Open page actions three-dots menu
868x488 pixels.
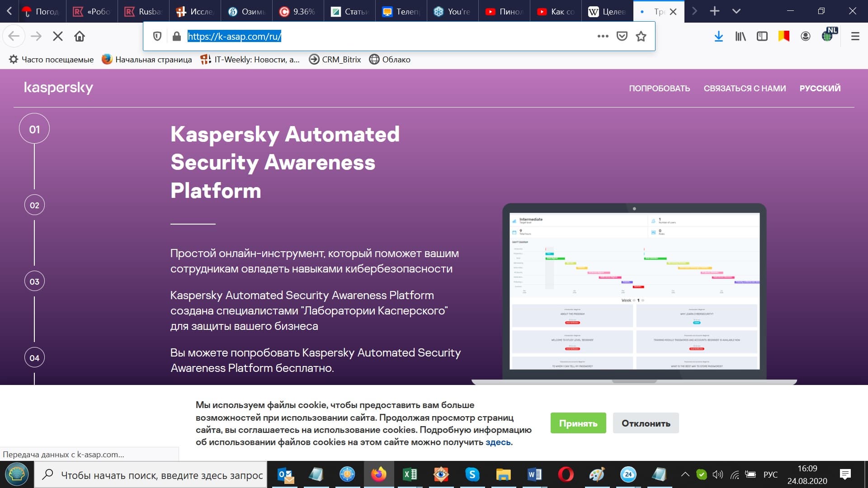pos(603,36)
